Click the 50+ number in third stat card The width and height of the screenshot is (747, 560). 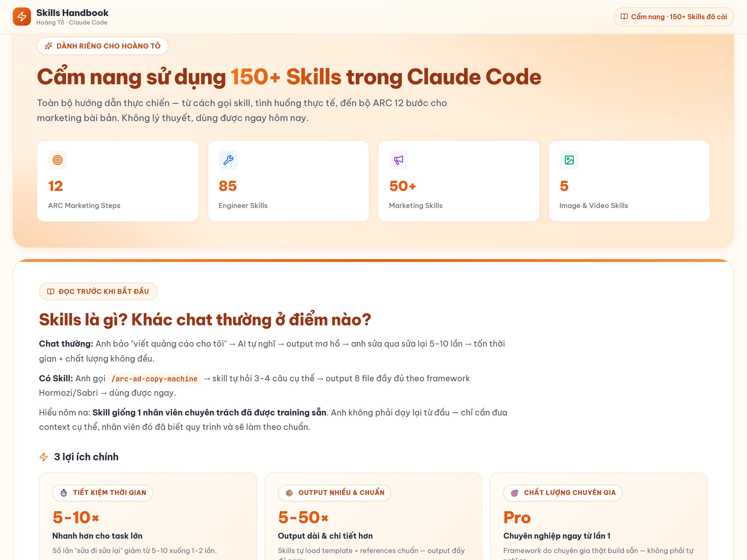(x=403, y=186)
